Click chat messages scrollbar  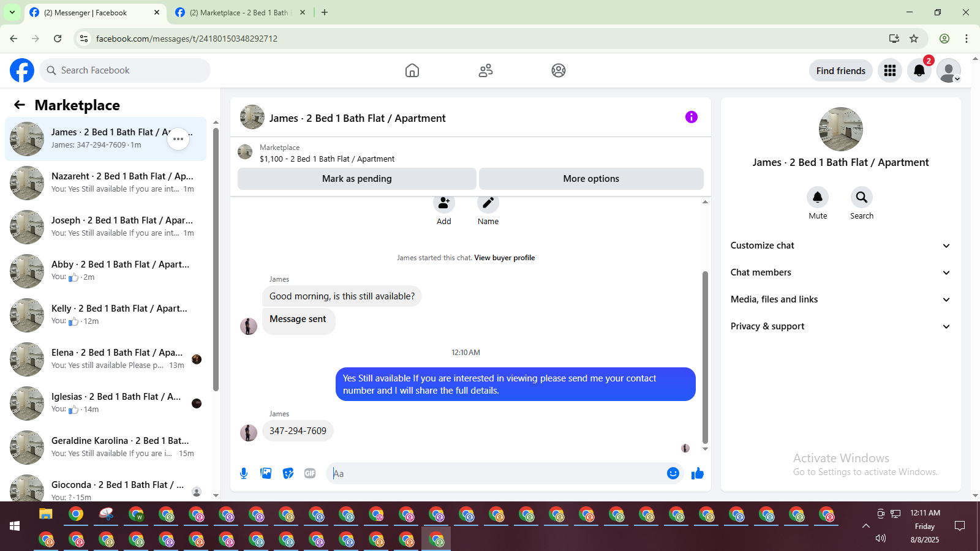tap(705, 357)
